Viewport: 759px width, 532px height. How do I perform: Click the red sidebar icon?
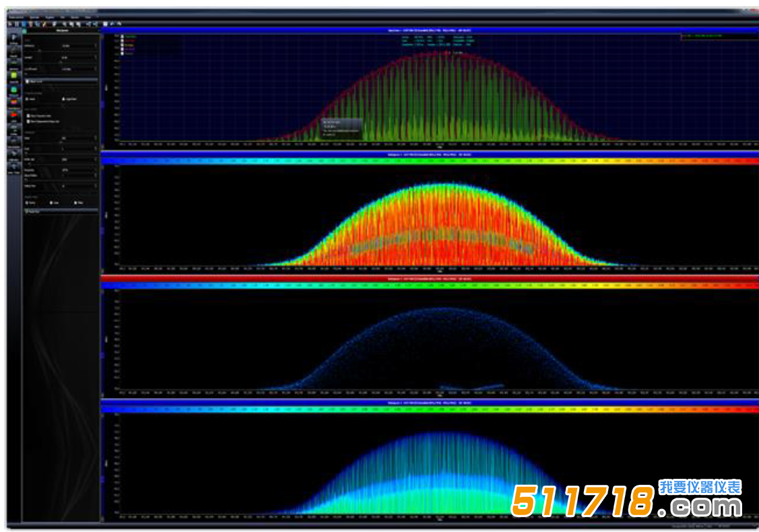point(14,114)
